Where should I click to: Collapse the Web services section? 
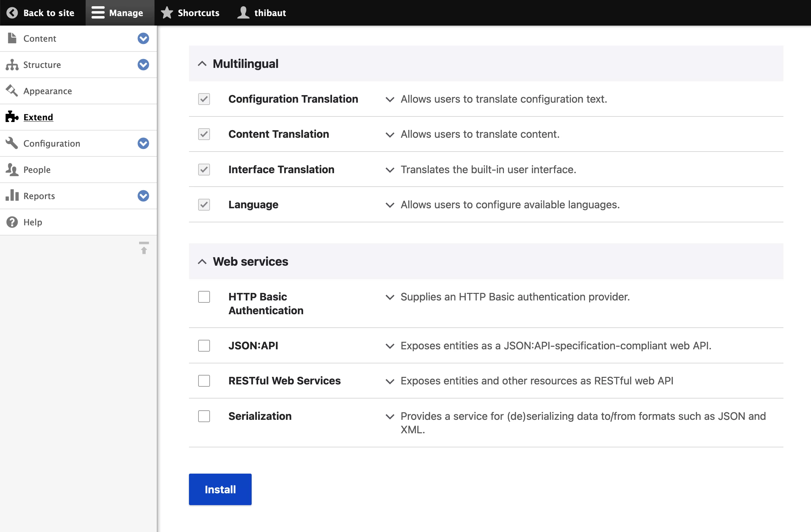tap(202, 261)
